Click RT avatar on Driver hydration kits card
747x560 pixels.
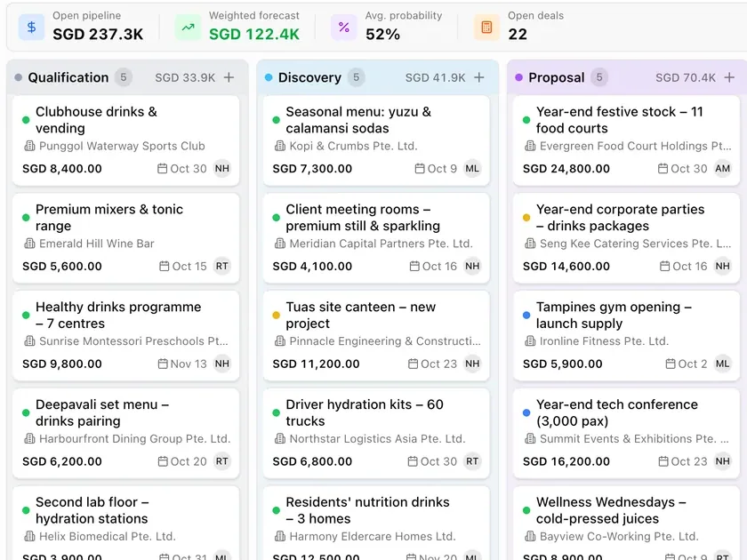(472, 461)
